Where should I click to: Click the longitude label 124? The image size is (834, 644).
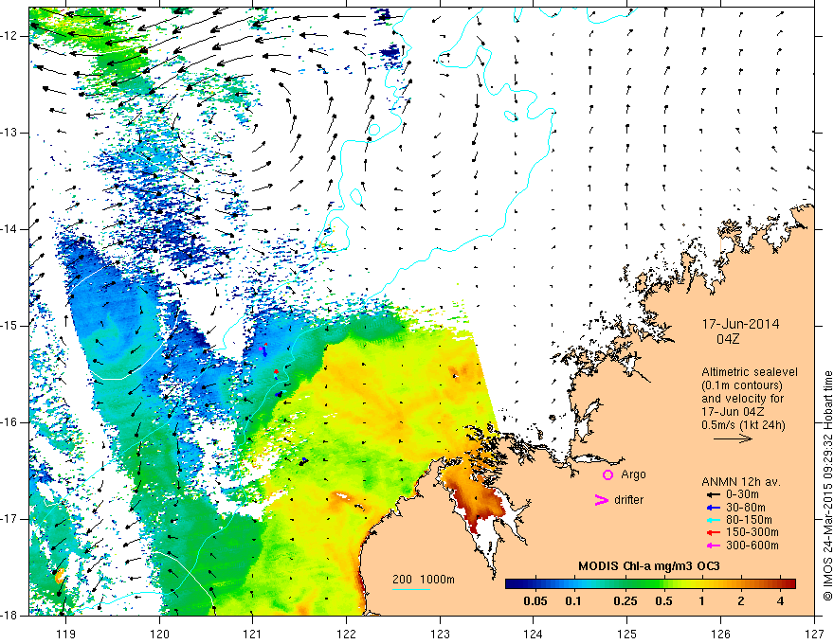pyautogui.click(x=534, y=634)
